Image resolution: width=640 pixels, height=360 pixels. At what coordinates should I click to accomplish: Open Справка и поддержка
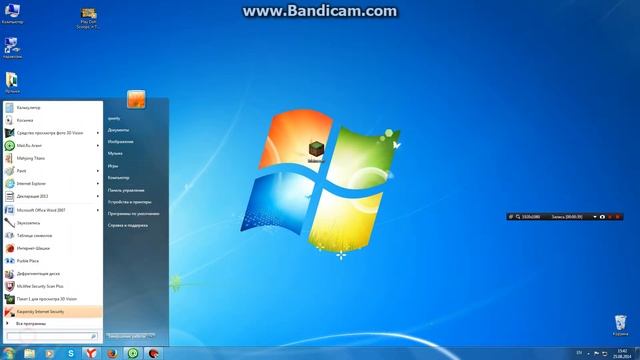128,225
